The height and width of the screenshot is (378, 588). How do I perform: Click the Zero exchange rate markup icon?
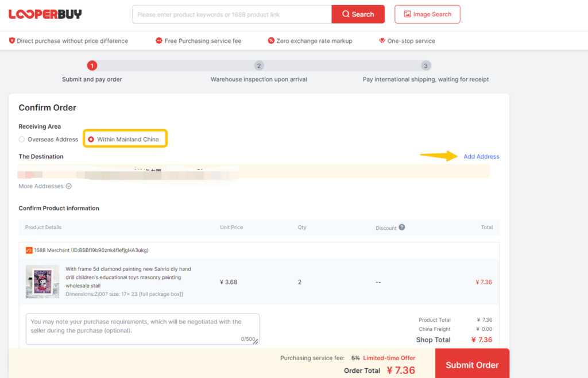pos(270,41)
